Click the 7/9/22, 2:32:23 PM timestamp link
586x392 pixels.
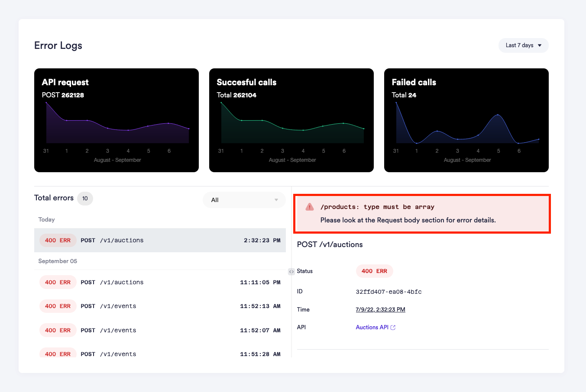(x=380, y=309)
